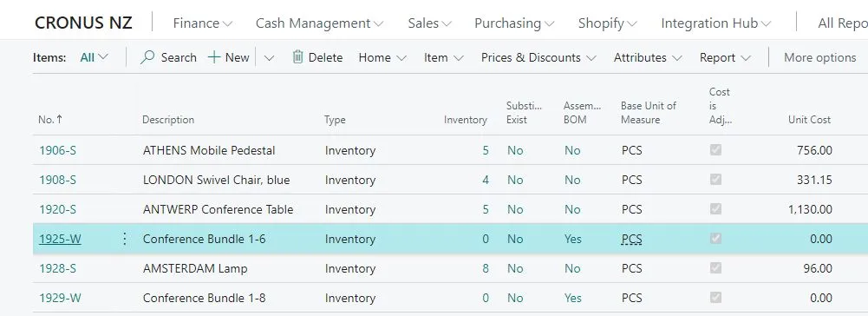Expand the Sales menu
The image size is (868, 316).
point(429,23)
